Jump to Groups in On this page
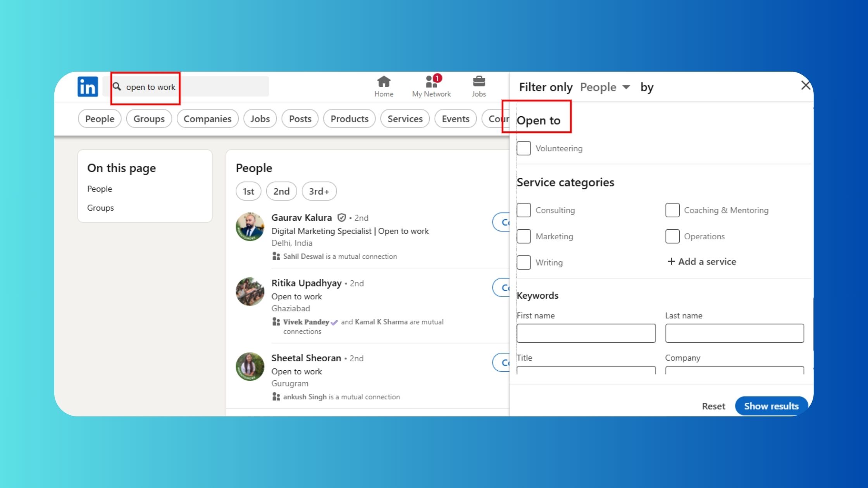 [x=100, y=208]
